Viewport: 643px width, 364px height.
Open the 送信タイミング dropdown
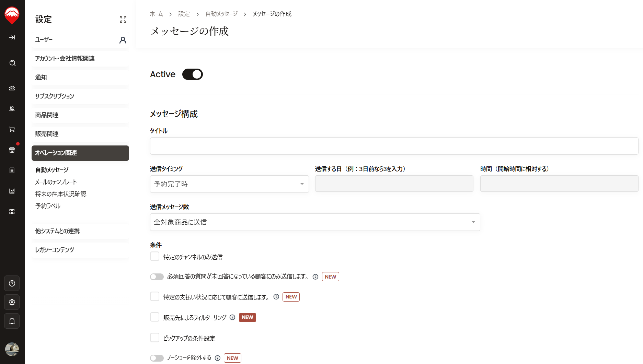pyautogui.click(x=229, y=184)
